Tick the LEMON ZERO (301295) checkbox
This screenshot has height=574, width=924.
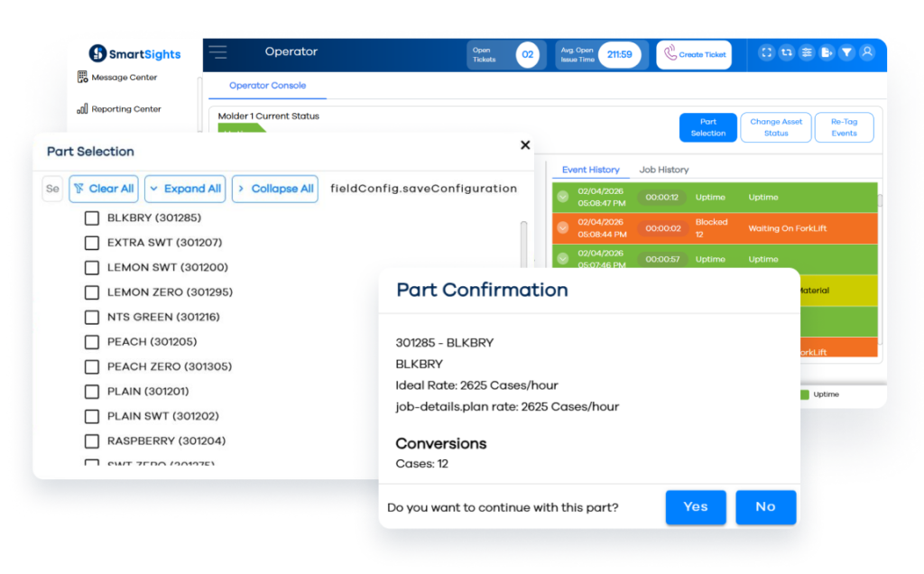pos(91,292)
